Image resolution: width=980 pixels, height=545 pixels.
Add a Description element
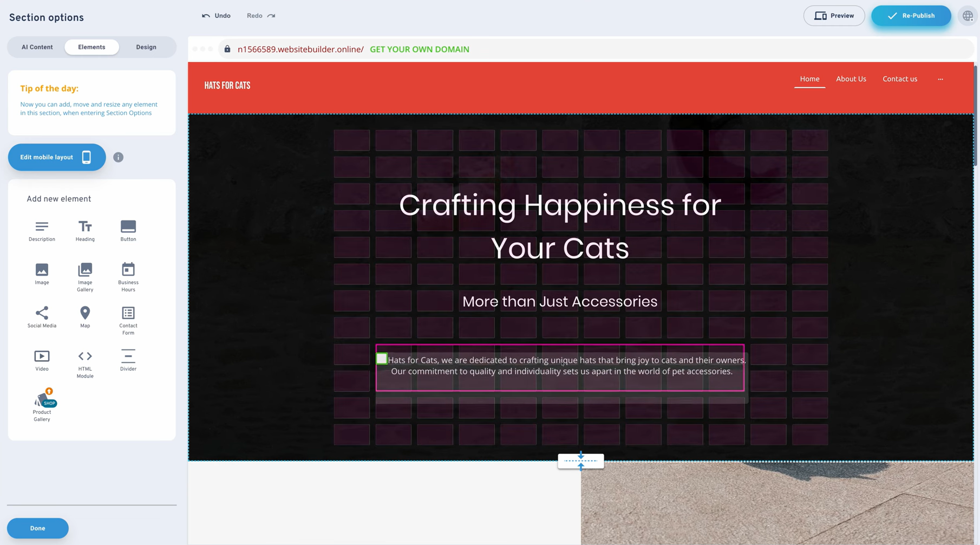(x=42, y=230)
